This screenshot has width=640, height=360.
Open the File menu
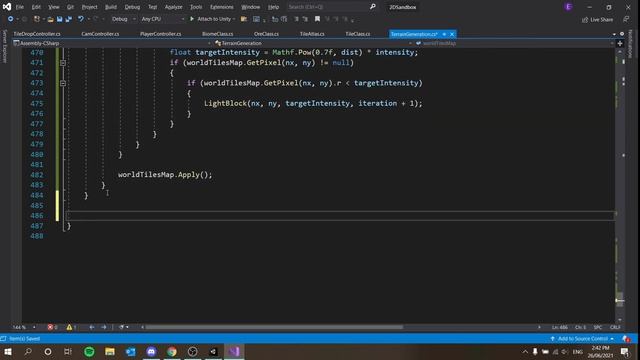click(20, 7)
